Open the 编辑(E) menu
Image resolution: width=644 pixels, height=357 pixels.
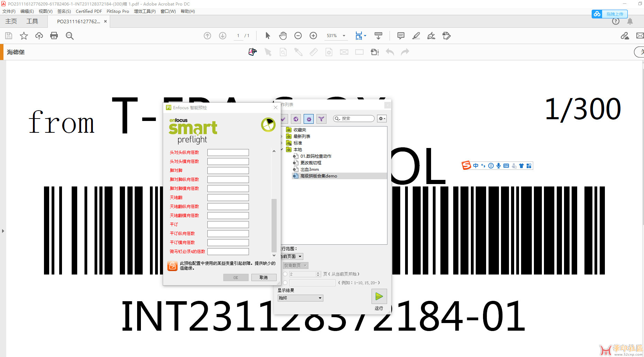click(27, 11)
